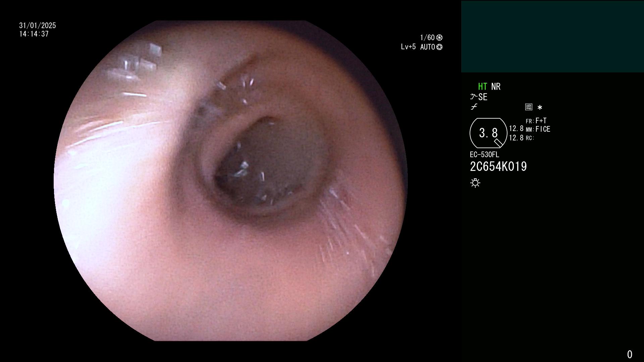Click the AUTO iris mode text

click(x=428, y=47)
